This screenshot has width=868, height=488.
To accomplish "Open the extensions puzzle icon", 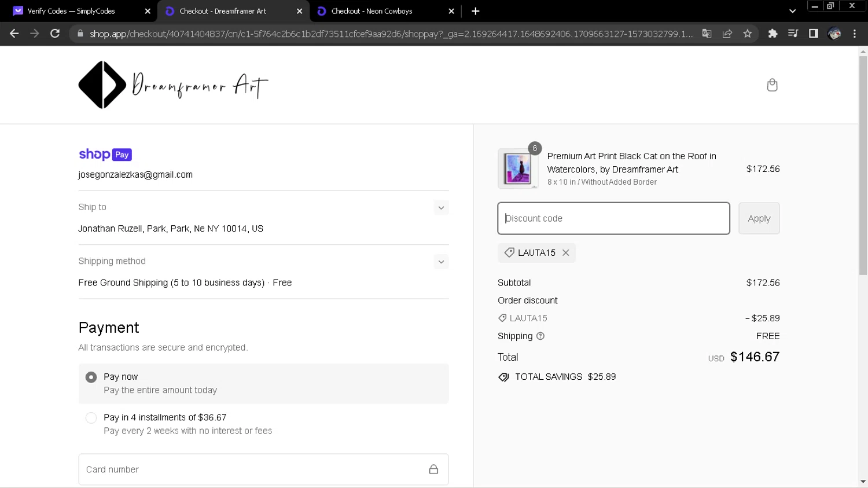I will pos(773,34).
